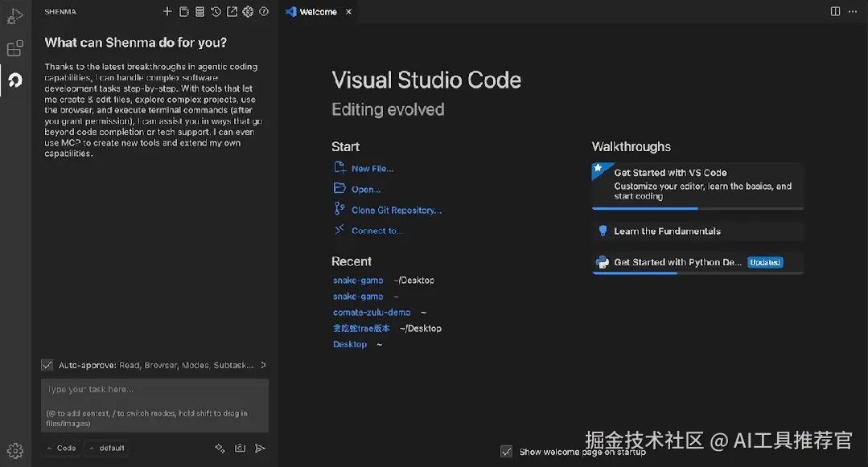
Task: Click Clone Git Repository... link
Action: click(x=397, y=211)
